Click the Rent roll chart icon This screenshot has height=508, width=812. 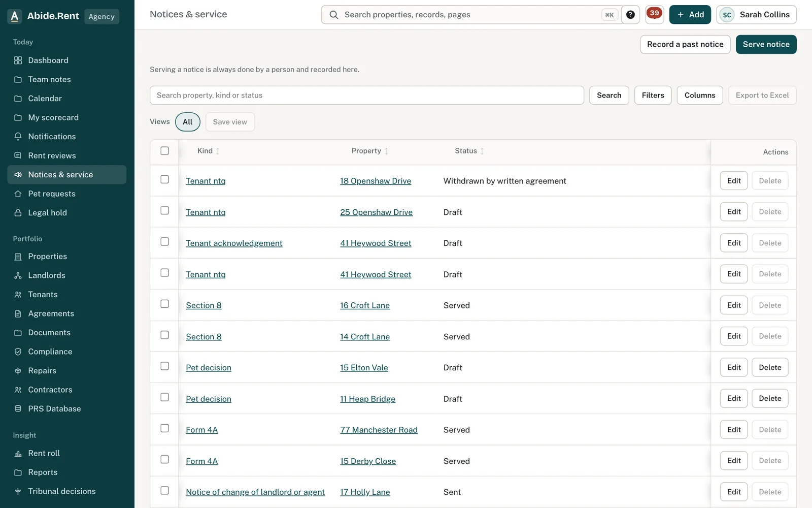pos(18,453)
